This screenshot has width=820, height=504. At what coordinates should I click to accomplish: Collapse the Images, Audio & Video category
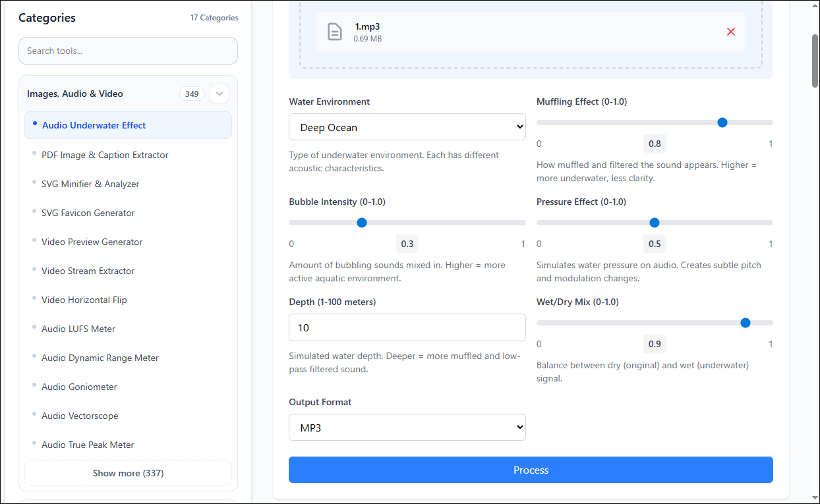tap(220, 94)
